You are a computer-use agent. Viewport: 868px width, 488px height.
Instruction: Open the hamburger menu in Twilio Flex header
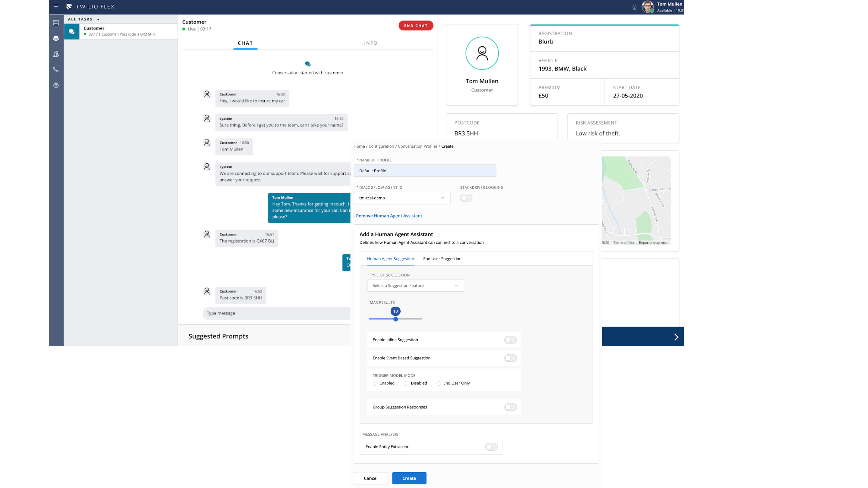56,6
